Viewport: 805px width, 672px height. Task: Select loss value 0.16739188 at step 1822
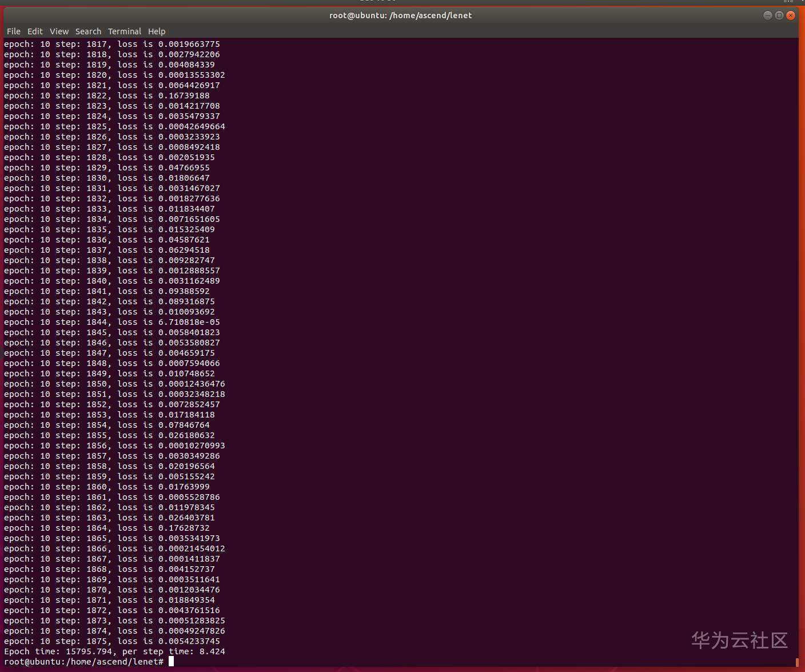point(184,96)
